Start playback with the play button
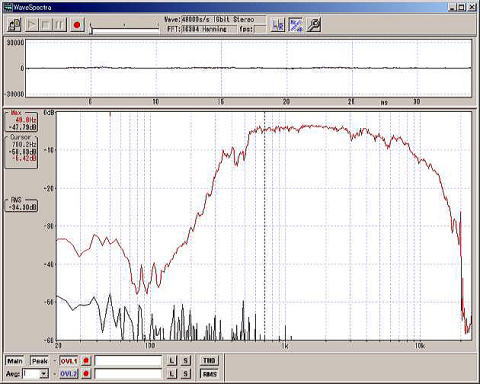The image size is (480, 384). click(x=32, y=25)
